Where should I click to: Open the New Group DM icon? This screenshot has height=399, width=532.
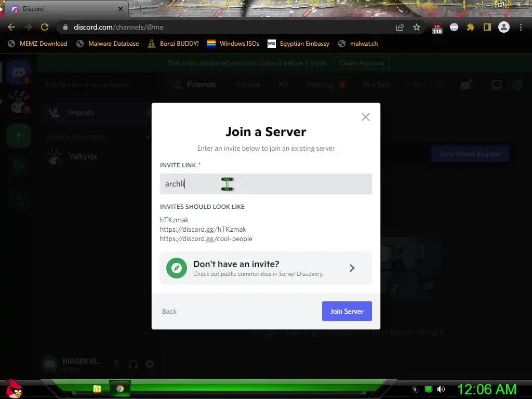(467, 85)
